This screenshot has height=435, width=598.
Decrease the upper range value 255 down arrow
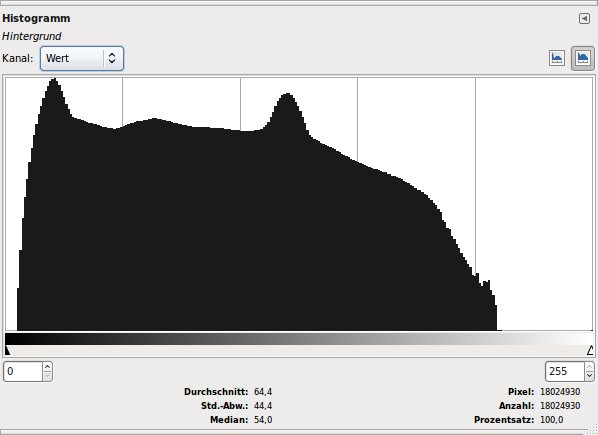pyautogui.click(x=589, y=376)
